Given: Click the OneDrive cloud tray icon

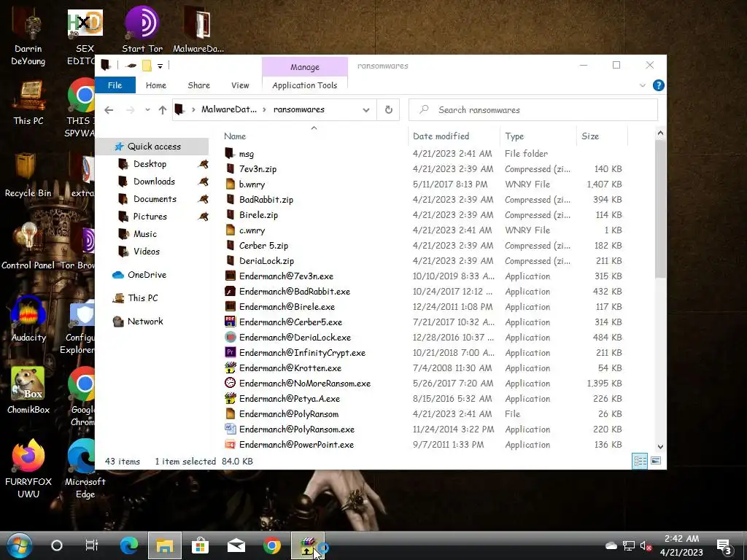Looking at the screenshot, I should (x=611, y=545).
